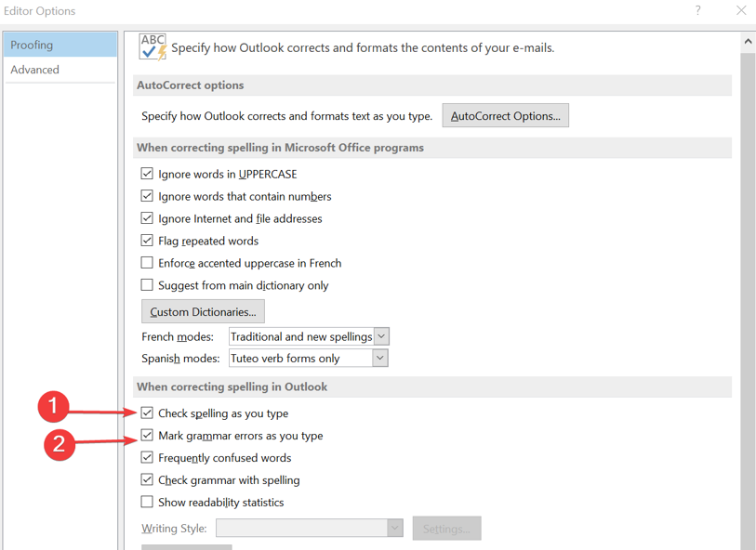The image size is (756, 550).
Task: Open AutoCorrect Options button
Action: click(505, 115)
